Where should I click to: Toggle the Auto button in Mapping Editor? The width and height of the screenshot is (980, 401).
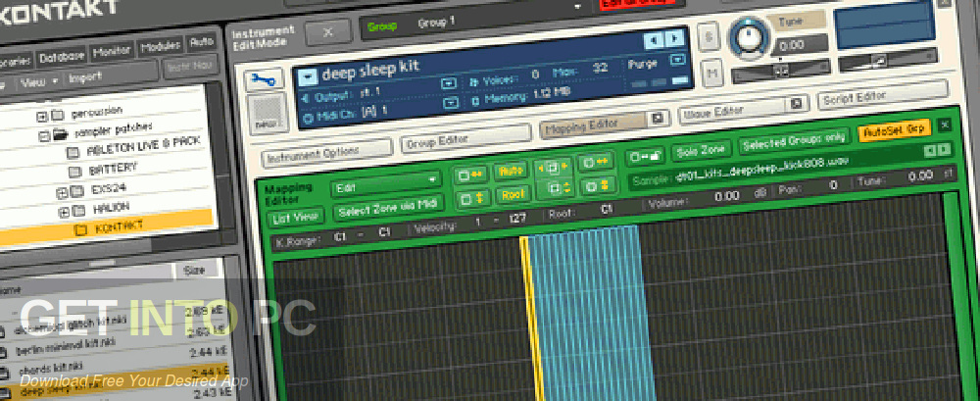(x=511, y=170)
